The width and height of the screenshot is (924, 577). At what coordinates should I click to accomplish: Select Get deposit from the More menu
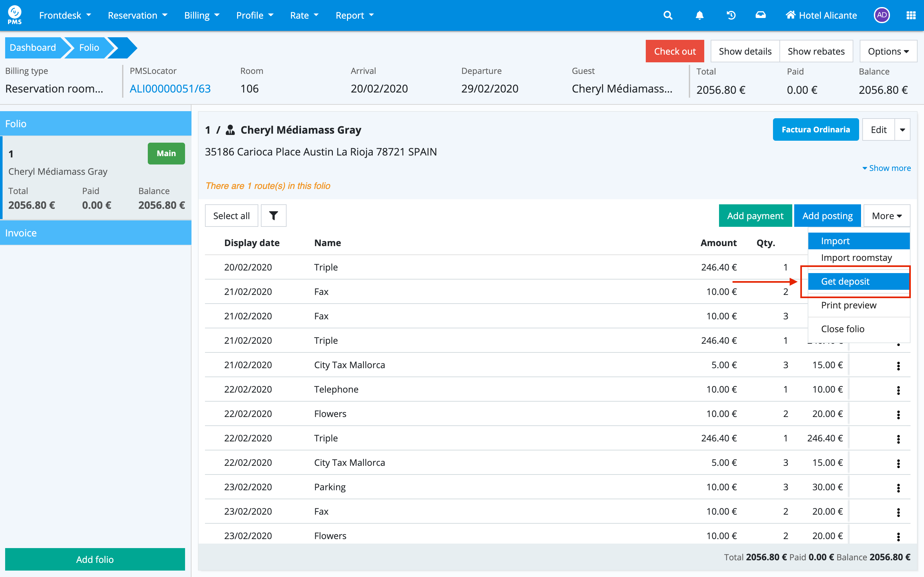pyautogui.click(x=845, y=281)
